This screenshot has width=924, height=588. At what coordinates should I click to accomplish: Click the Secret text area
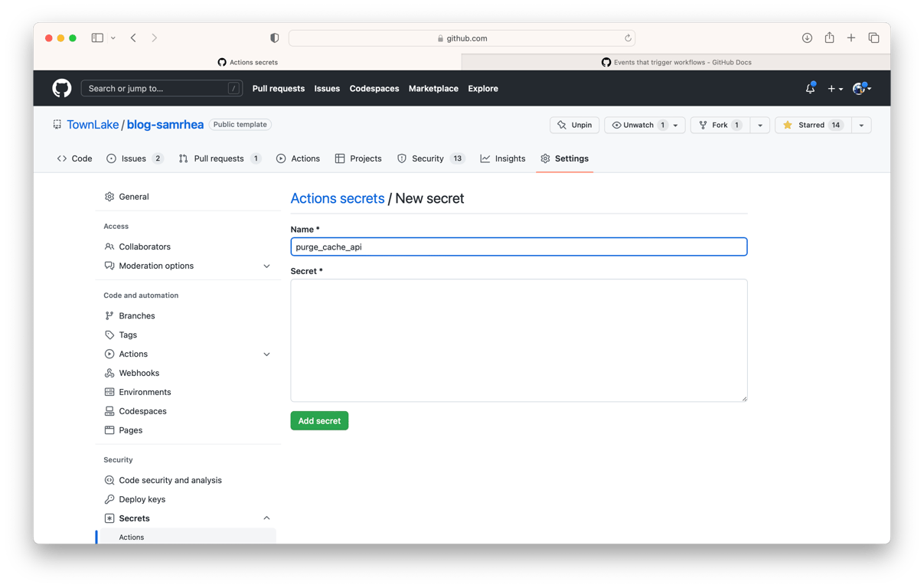click(x=519, y=340)
